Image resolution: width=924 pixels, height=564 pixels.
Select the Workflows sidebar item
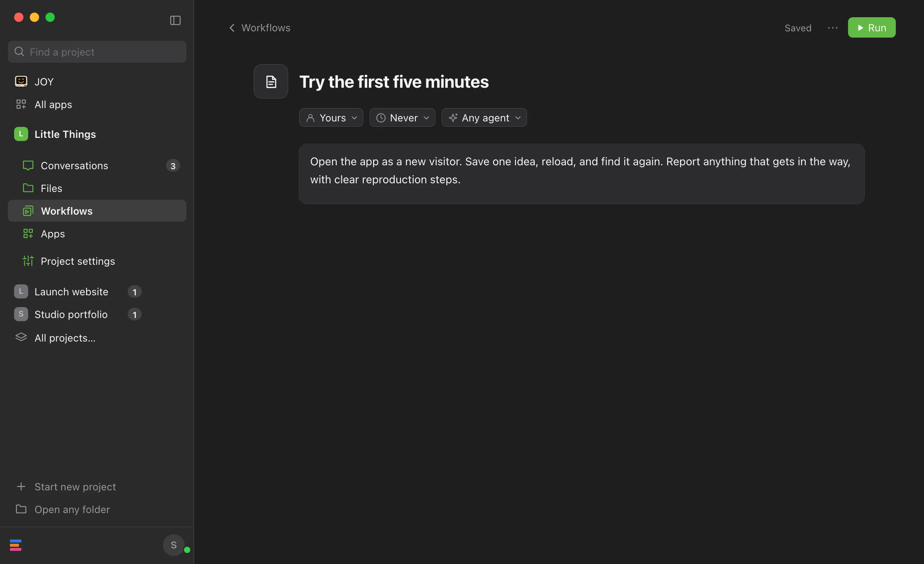point(97,211)
